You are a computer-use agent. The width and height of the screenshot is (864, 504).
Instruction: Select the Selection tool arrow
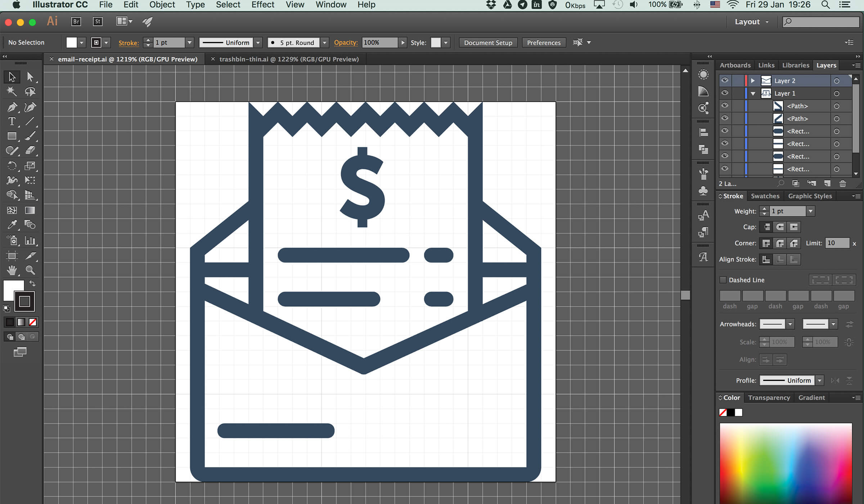point(12,77)
